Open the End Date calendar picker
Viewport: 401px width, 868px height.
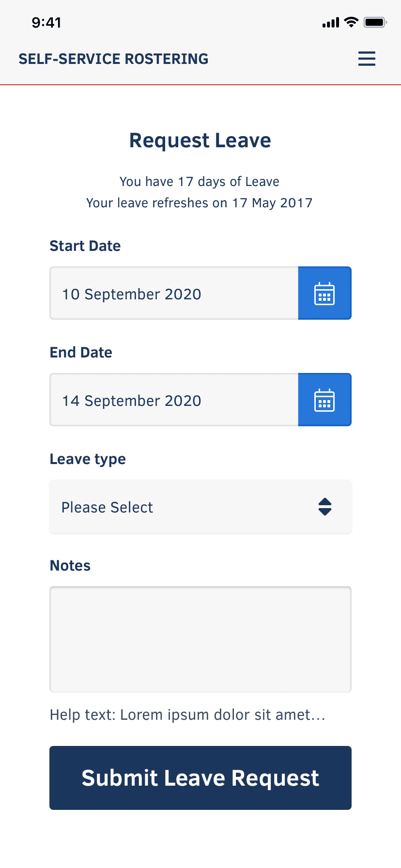324,400
